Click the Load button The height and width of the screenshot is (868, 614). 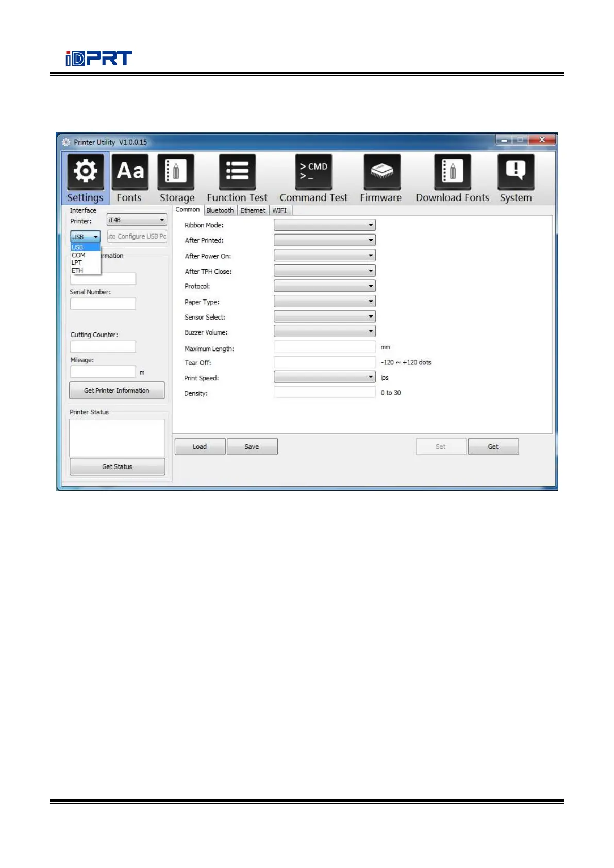pos(200,447)
